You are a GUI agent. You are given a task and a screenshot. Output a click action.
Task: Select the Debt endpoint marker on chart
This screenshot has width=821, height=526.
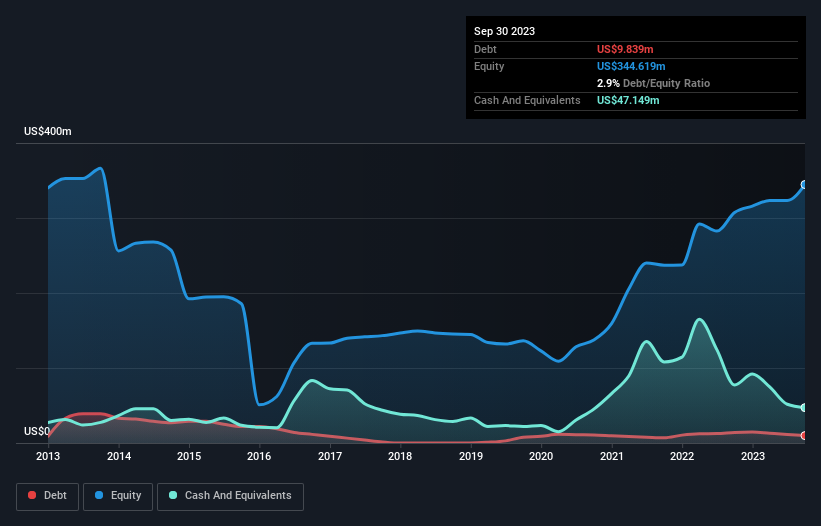[804, 435]
